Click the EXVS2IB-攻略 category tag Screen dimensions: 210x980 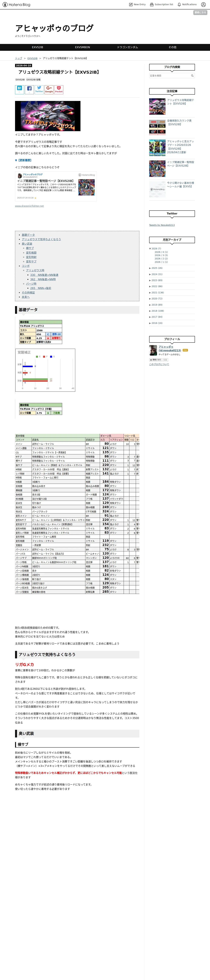click(x=34, y=80)
